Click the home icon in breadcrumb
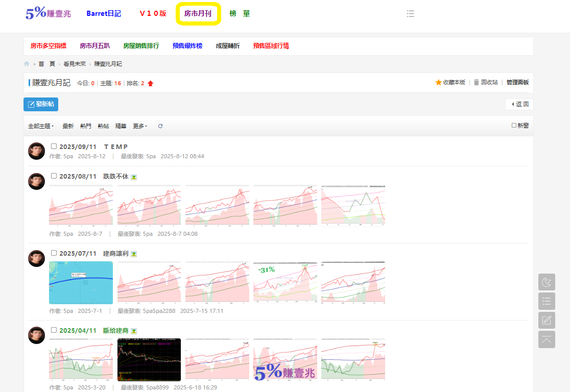Viewport: 570px width, 392px height. pyautogui.click(x=27, y=64)
